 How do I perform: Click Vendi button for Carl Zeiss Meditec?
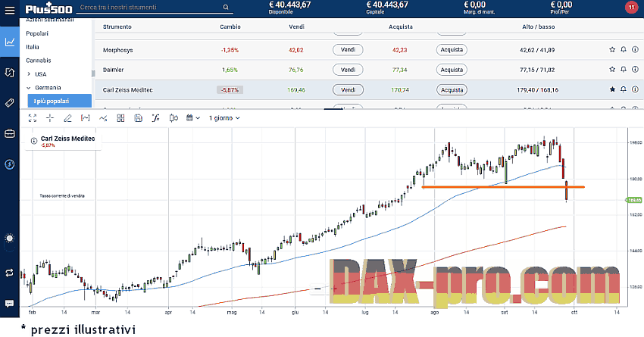point(348,90)
